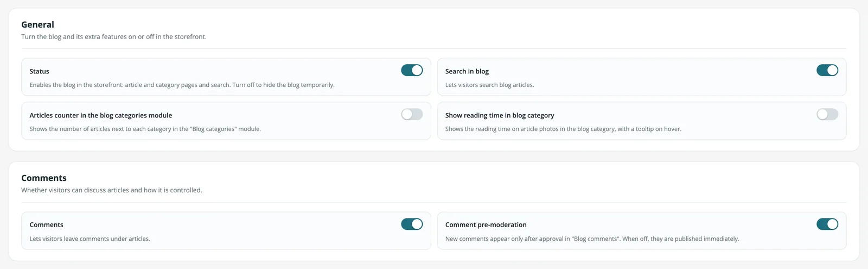Screen dimensions: 868x269
Task: Disable the Search in blog switch
Action: pos(827,70)
